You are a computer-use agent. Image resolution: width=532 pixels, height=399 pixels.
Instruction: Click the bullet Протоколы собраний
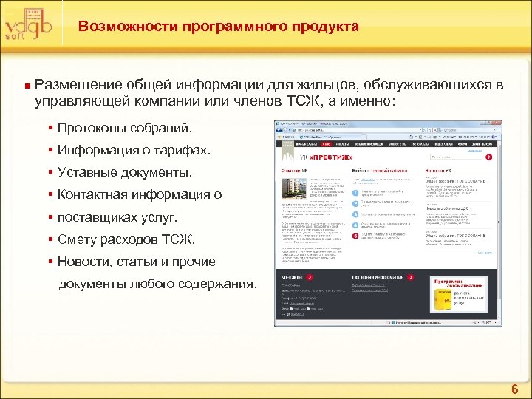[x=125, y=128]
